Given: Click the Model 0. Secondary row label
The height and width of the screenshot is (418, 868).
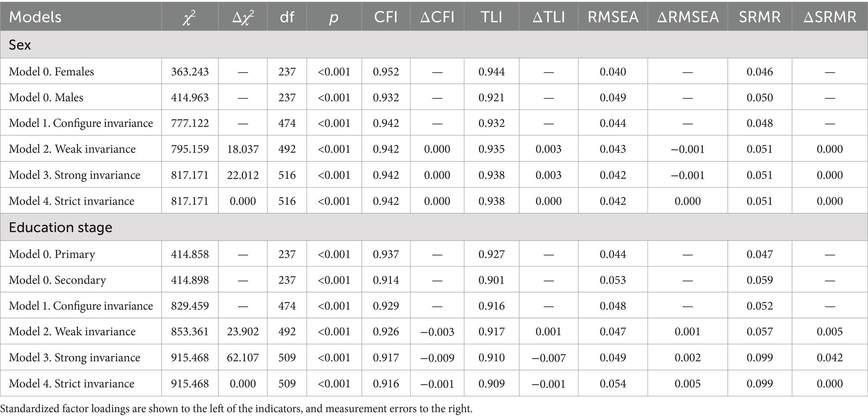Looking at the screenshot, I should [58, 280].
